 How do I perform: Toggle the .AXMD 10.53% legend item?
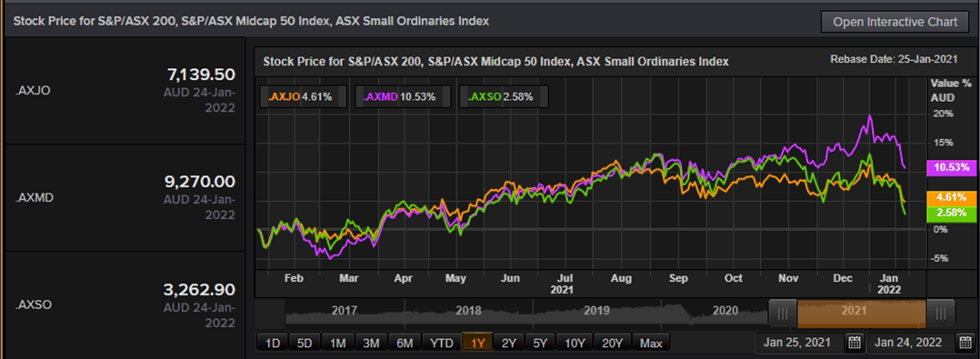pyautogui.click(x=404, y=96)
